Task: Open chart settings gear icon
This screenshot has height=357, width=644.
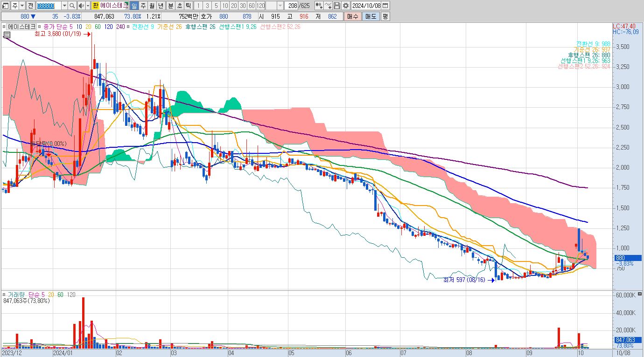Action: click(x=345, y=6)
